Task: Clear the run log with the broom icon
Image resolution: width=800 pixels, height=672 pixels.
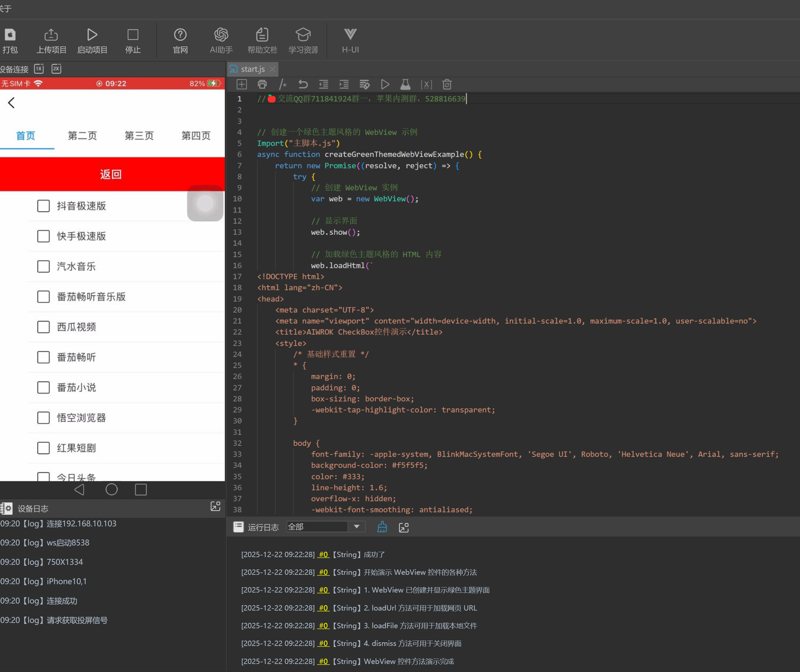Action: pyautogui.click(x=382, y=527)
